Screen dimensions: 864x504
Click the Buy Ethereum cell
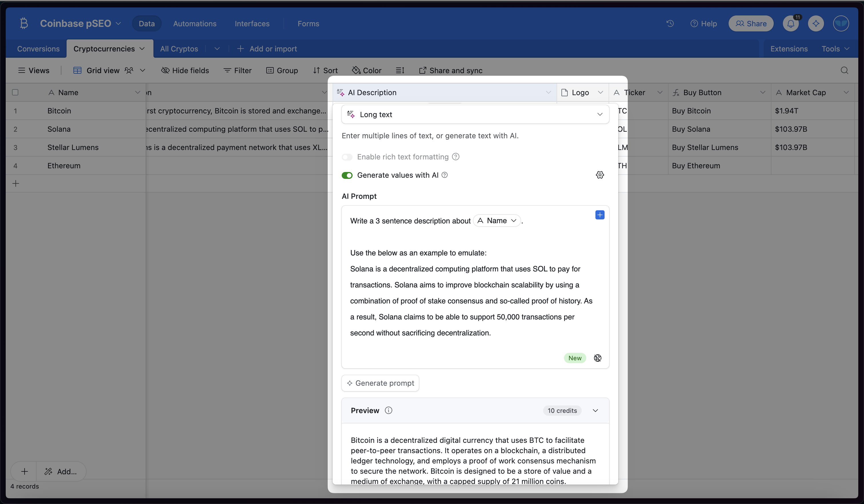point(719,166)
